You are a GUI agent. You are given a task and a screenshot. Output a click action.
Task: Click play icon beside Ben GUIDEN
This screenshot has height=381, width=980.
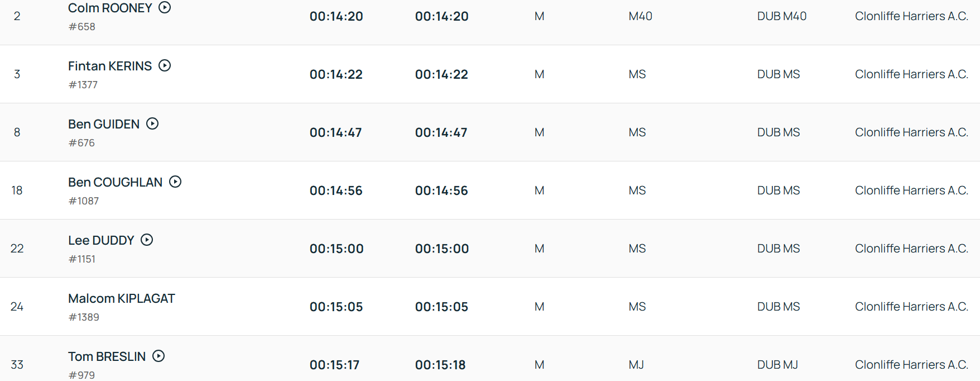click(152, 123)
